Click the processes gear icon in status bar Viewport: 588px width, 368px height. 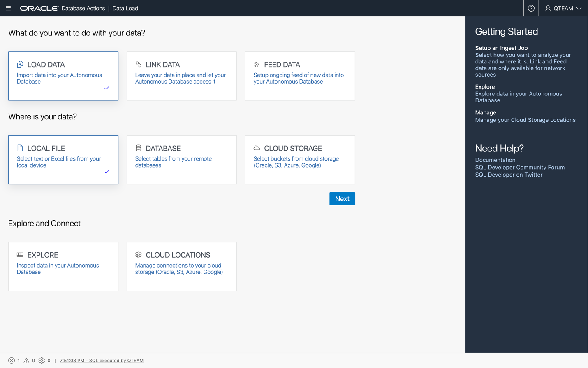[x=42, y=361]
